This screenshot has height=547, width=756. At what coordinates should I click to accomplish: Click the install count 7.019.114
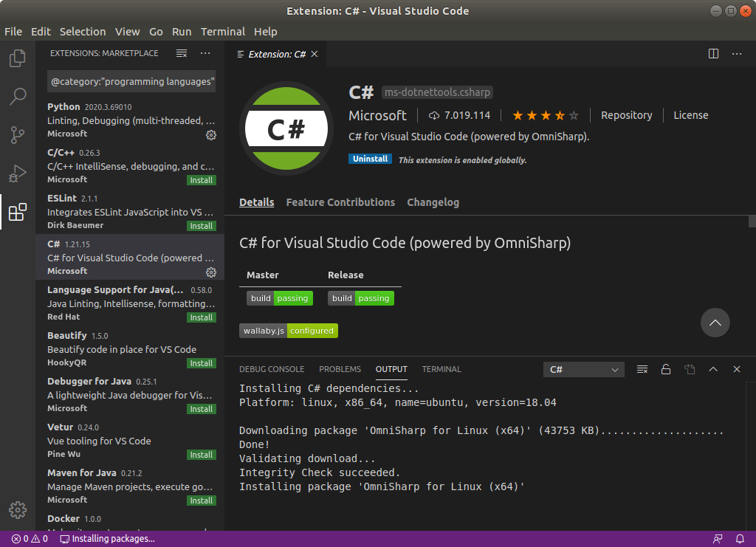coord(459,115)
